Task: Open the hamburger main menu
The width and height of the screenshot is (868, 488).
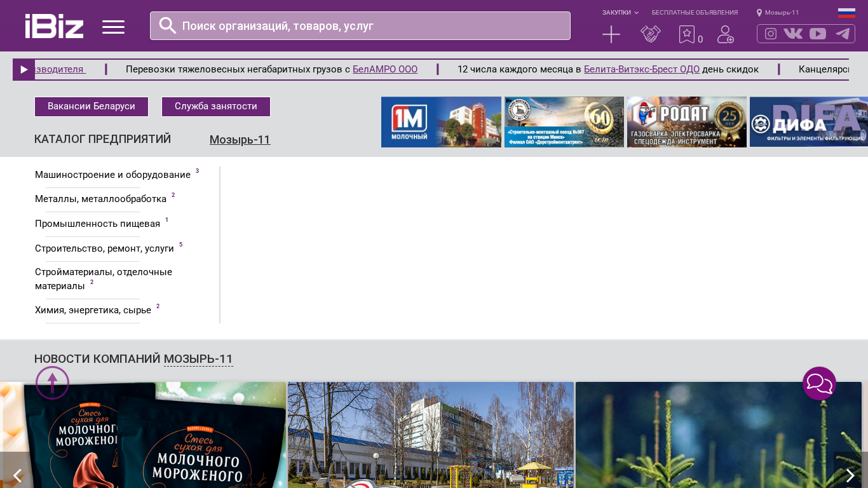Action: [113, 27]
